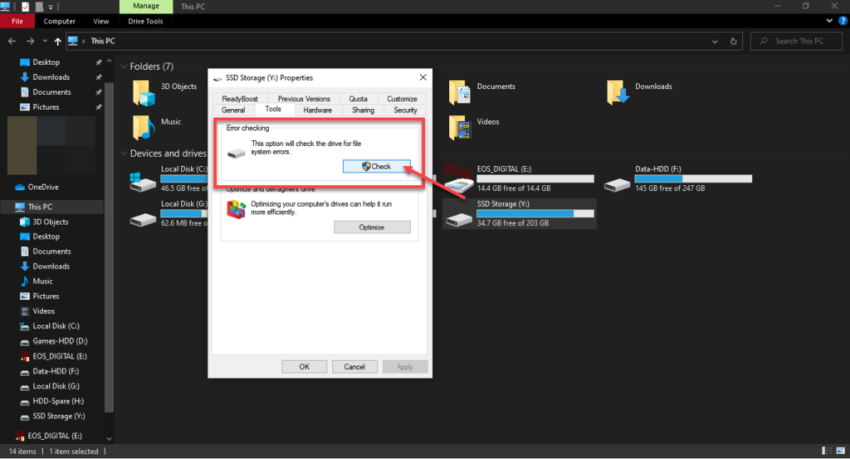Open the Computer ribbon tab

point(59,21)
